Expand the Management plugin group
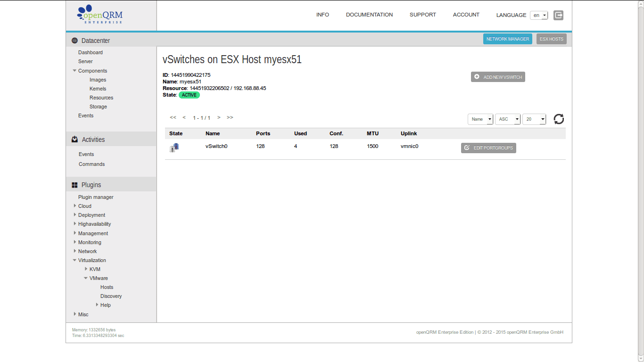This screenshot has width=644, height=362. (x=74, y=233)
